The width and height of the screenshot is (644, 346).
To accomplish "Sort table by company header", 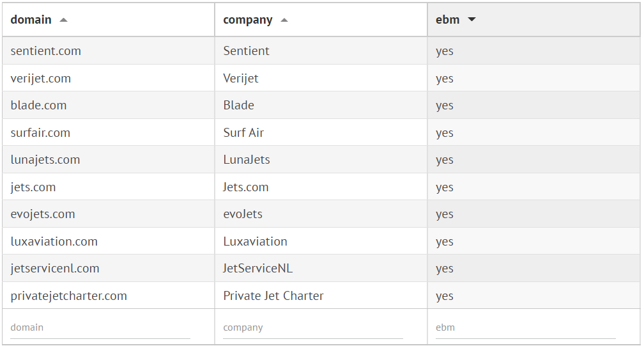I will [248, 20].
